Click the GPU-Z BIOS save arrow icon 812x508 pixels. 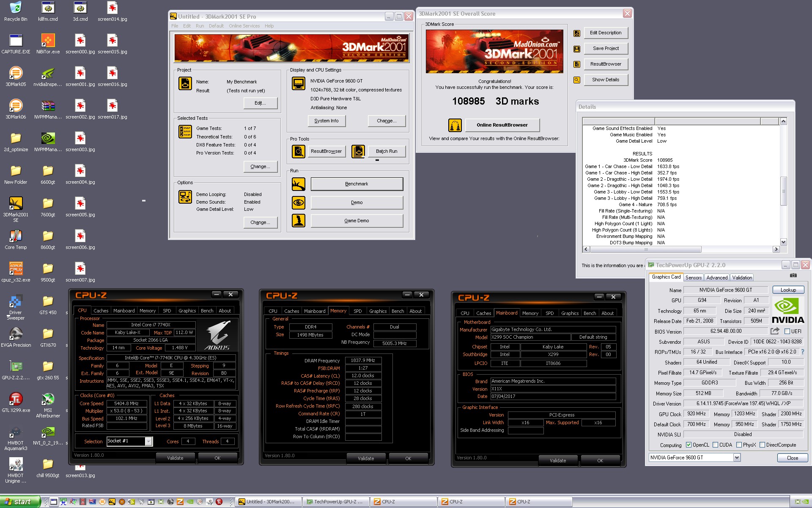coord(775,331)
